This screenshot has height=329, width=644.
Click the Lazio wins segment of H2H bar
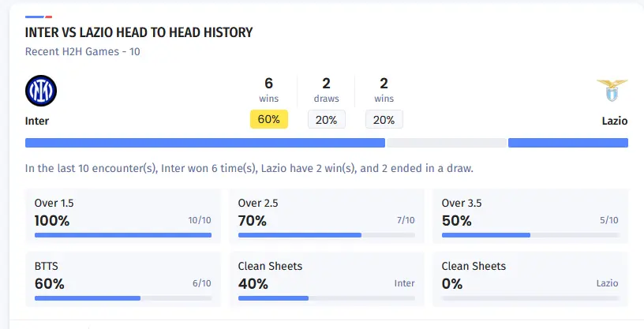click(x=567, y=143)
